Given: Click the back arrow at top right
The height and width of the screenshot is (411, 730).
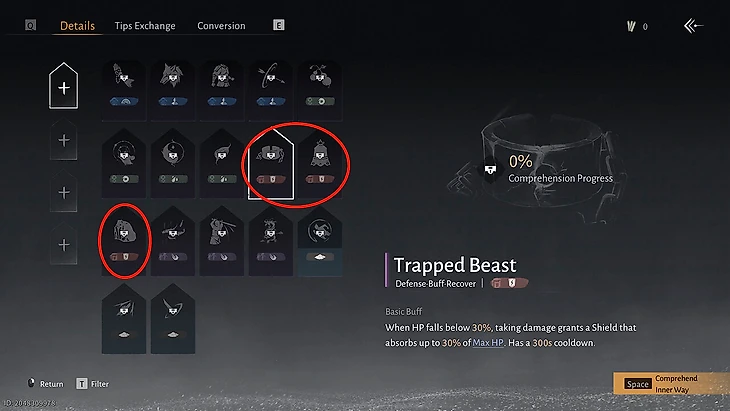Looking at the screenshot, I should click(x=693, y=26).
